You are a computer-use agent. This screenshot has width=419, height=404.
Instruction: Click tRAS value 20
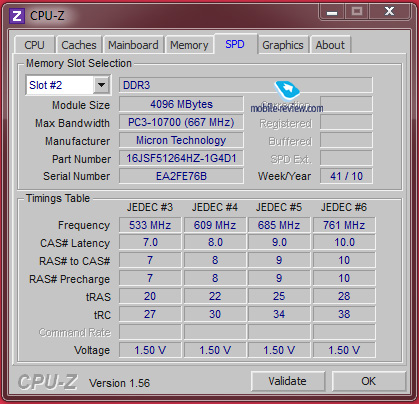(x=150, y=296)
